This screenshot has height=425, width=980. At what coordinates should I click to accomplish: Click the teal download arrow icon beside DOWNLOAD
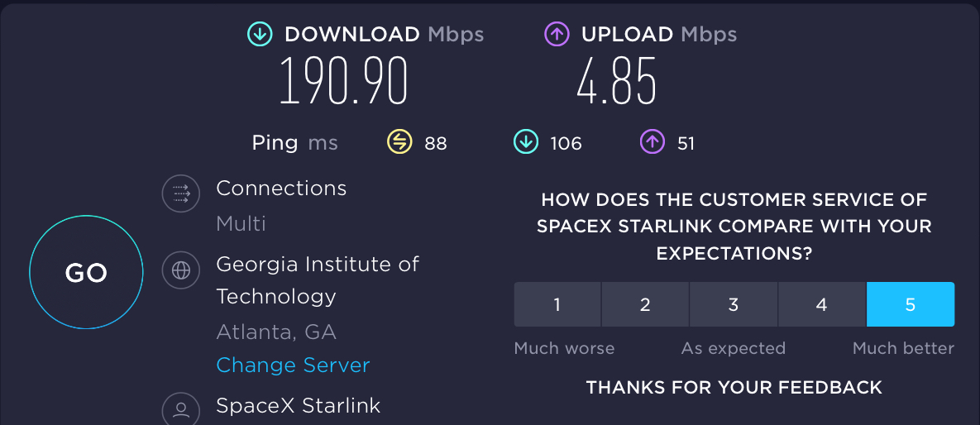point(260,35)
